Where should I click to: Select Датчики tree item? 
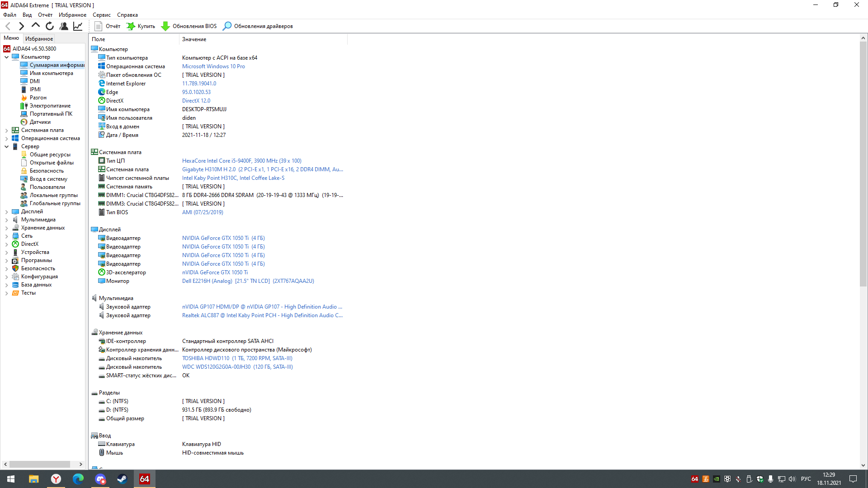click(36, 122)
